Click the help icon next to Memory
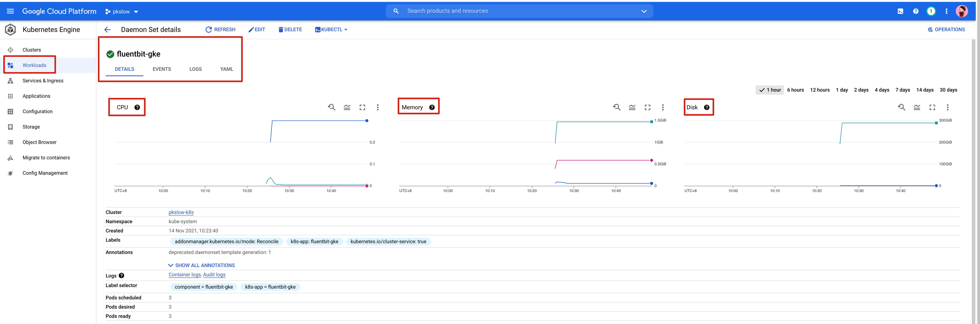The height and width of the screenshot is (324, 980). [432, 107]
